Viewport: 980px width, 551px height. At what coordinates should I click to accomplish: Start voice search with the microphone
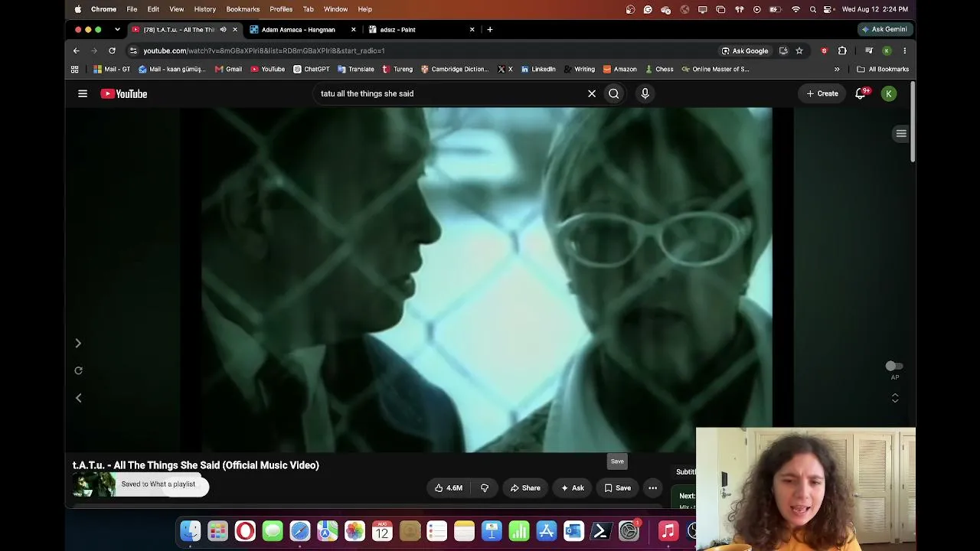[645, 93]
